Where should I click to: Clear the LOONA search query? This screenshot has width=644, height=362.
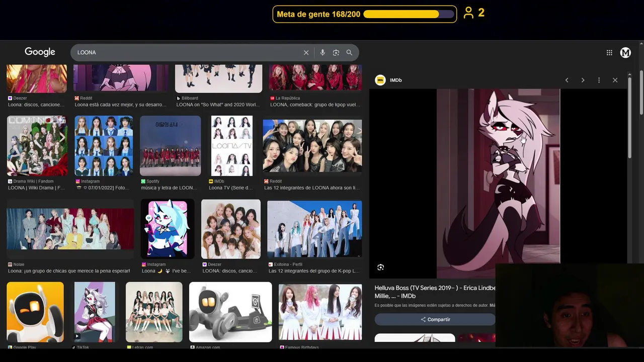tap(306, 52)
